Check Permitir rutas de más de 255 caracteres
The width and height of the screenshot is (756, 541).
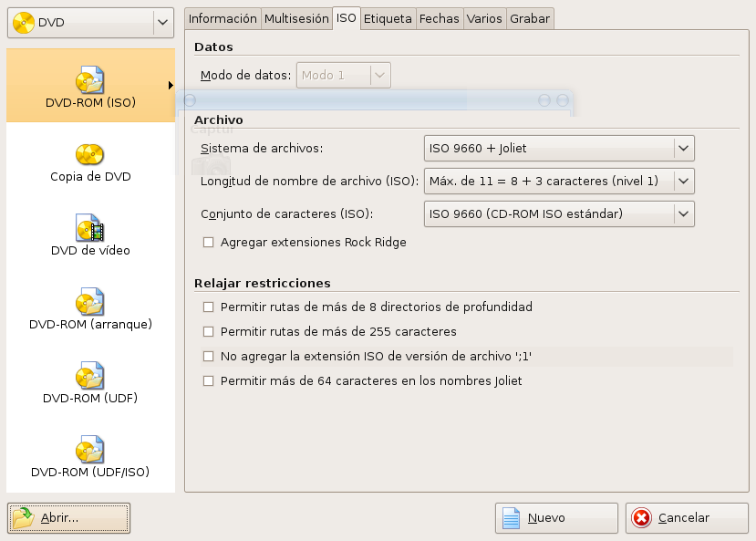coord(209,332)
